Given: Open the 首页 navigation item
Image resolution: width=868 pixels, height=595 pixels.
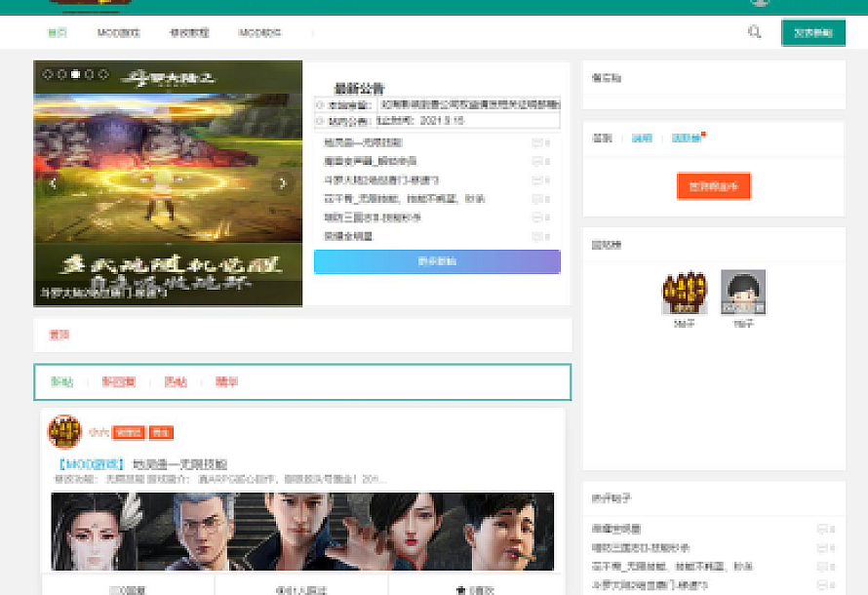Looking at the screenshot, I should (x=58, y=33).
